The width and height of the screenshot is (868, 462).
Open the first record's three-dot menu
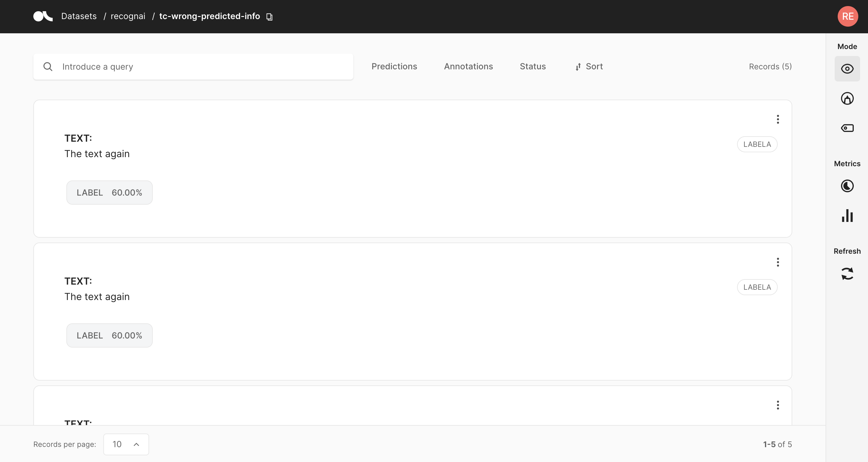tap(778, 119)
